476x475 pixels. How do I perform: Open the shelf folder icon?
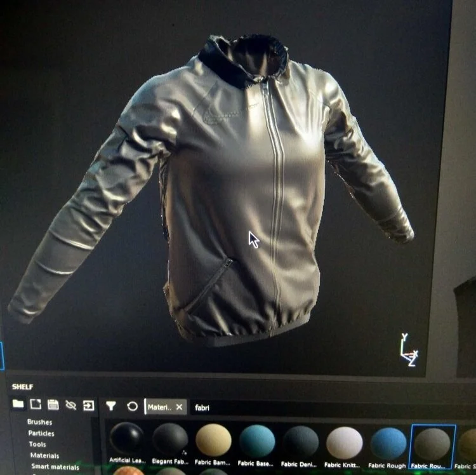click(x=18, y=404)
